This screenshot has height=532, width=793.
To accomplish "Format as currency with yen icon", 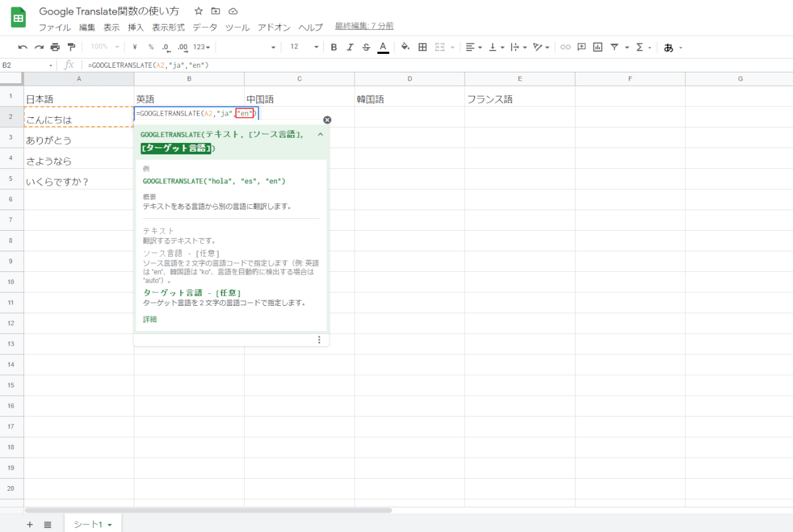I will coord(134,47).
